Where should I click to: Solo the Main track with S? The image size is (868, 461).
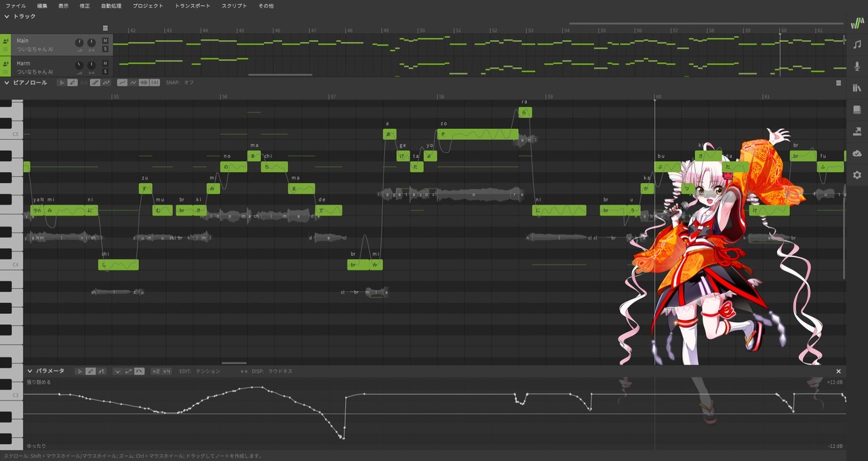[x=105, y=49]
